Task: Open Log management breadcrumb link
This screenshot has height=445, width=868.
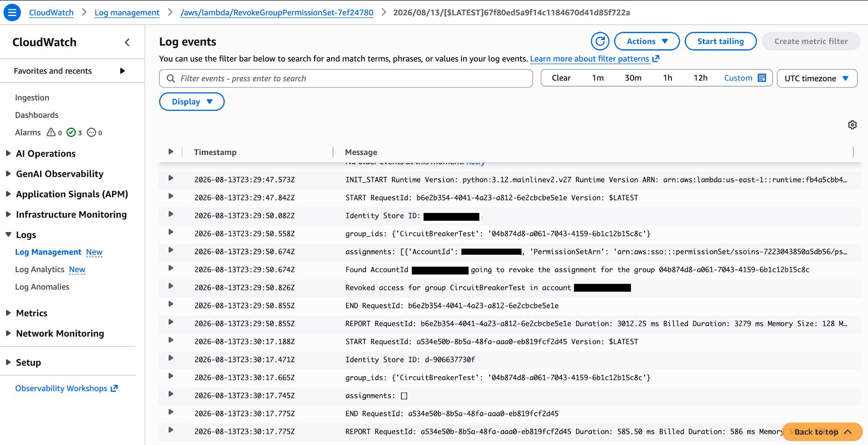Action: coord(127,13)
